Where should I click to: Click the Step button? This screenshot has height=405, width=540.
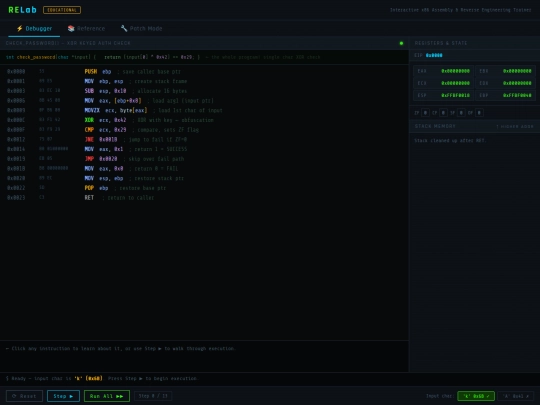tap(63, 396)
